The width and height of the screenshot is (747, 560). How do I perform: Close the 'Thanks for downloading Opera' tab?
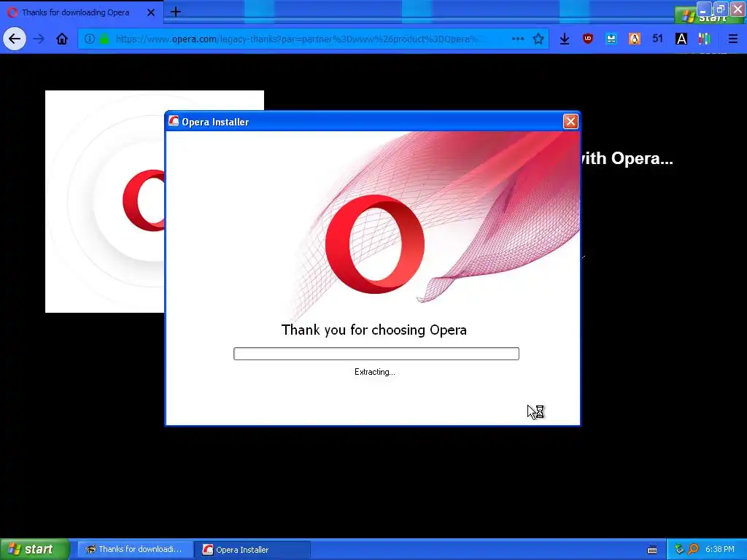(151, 12)
